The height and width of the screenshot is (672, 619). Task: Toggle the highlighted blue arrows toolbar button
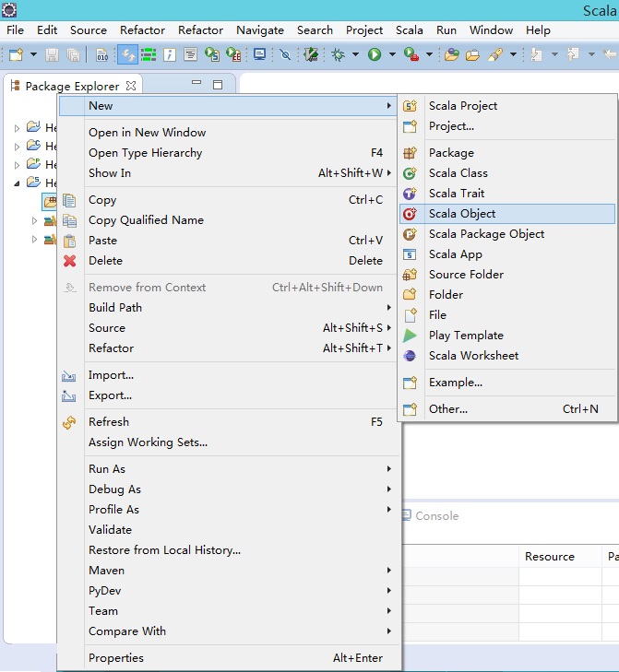[127, 55]
